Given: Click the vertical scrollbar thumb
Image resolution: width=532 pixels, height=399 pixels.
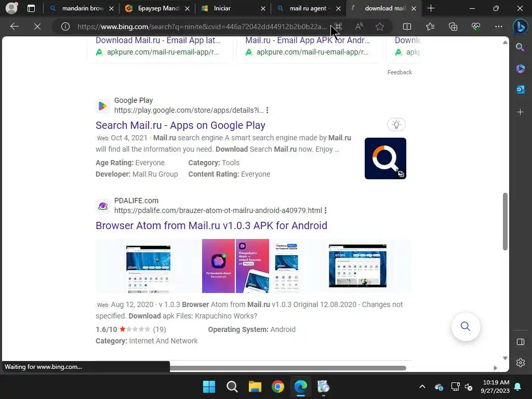Looking at the screenshot, I should [x=505, y=222].
